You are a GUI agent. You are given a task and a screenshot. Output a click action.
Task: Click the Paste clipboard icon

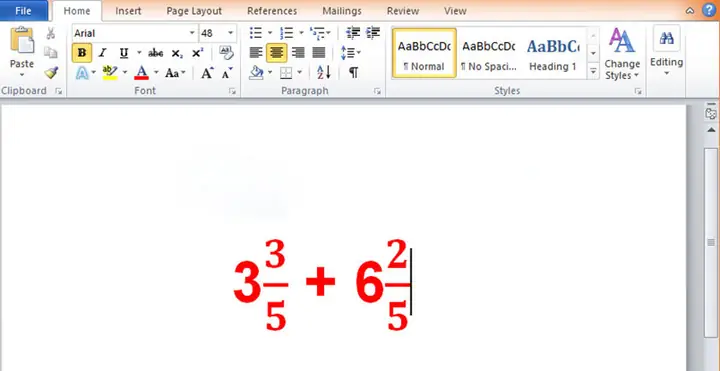click(22, 40)
